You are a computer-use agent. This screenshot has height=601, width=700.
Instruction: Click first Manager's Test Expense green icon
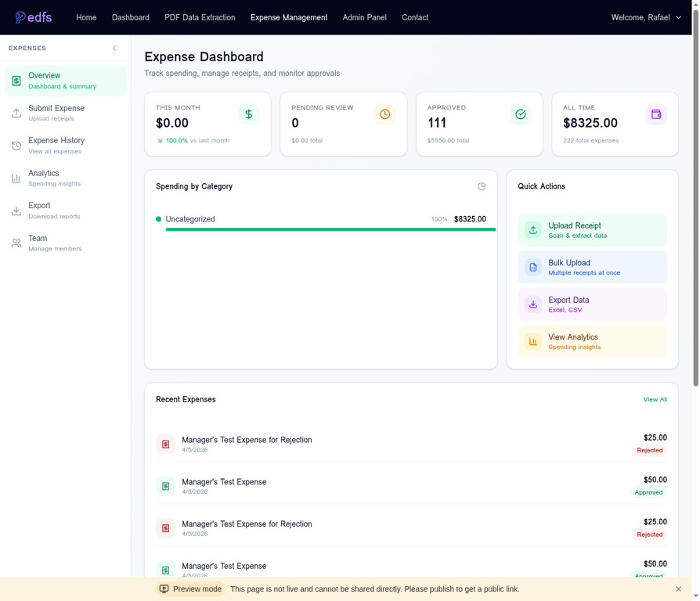(x=166, y=486)
